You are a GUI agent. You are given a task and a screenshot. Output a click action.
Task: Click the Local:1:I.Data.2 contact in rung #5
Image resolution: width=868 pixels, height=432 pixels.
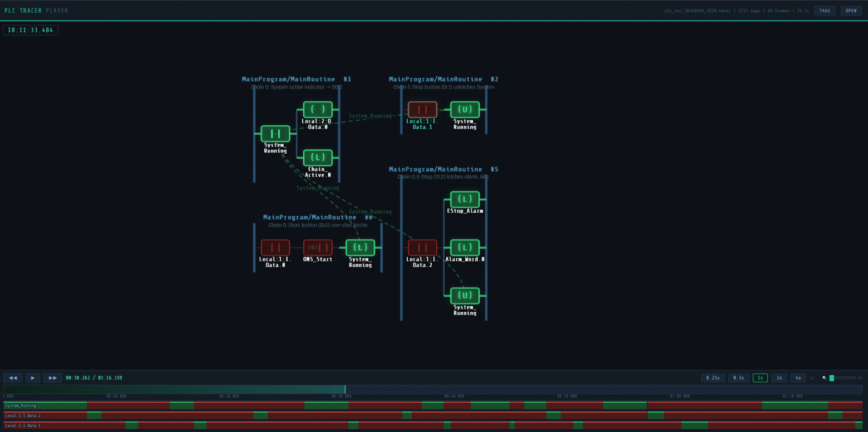pyautogui.click(x=422, y=248)
